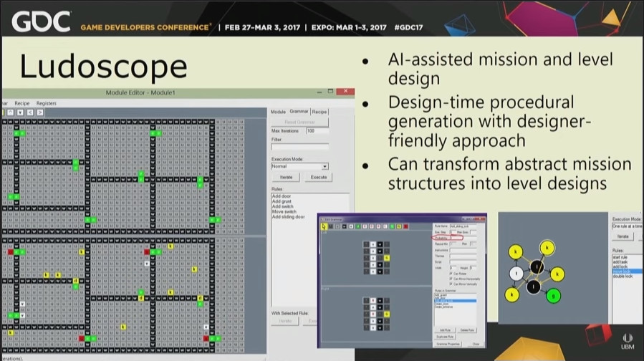Click Iterate under With Selected Rule
644x361 pixels.
click(x=285, y=321)
